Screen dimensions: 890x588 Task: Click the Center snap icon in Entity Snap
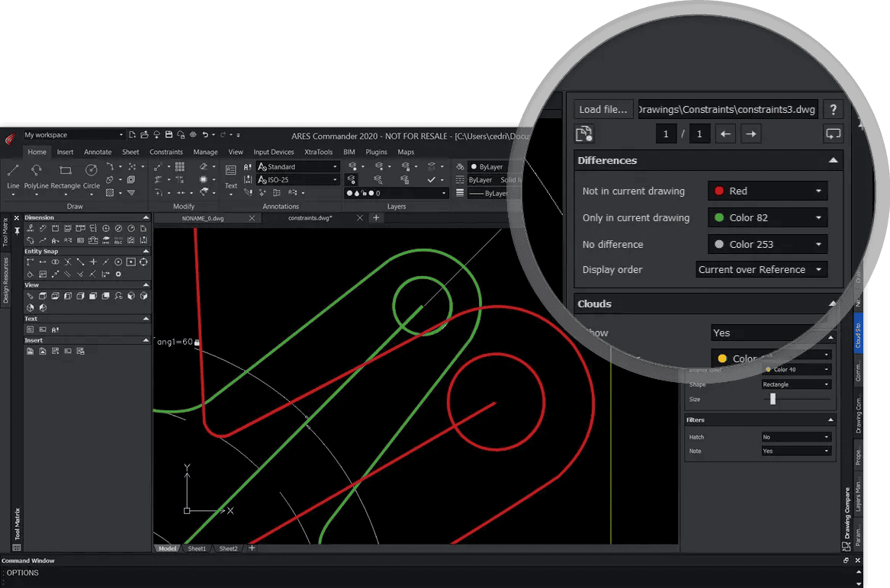click(118, 262)
